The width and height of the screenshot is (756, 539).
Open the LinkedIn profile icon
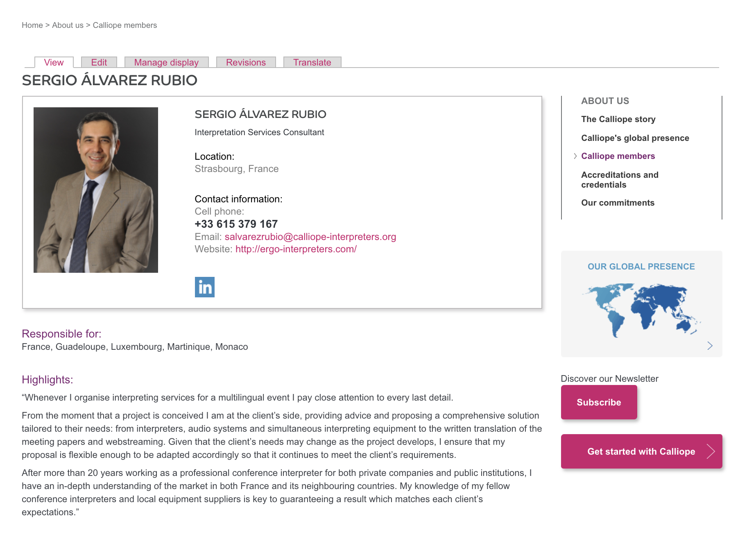pyautogui.click(x=204, y=287)
